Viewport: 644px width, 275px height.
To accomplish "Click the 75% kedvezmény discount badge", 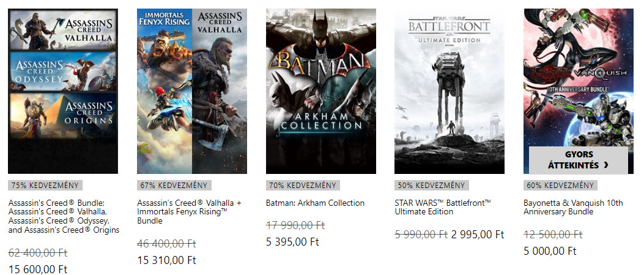I will click(45, 185).
